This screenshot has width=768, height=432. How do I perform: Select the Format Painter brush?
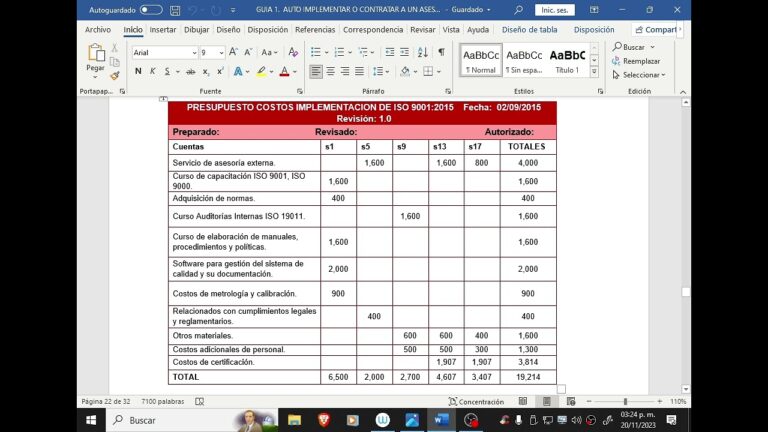[115, 75]
